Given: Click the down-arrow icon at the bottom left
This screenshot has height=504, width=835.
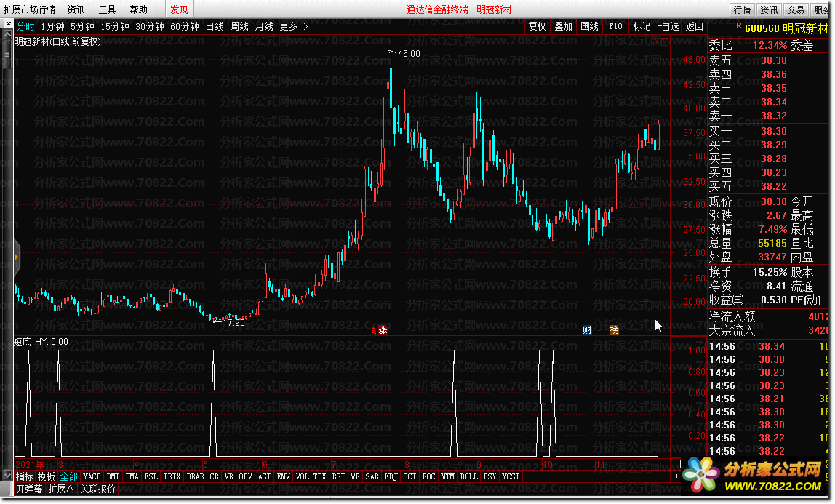Looking at the screenshot, I should (x=7, y=475).
